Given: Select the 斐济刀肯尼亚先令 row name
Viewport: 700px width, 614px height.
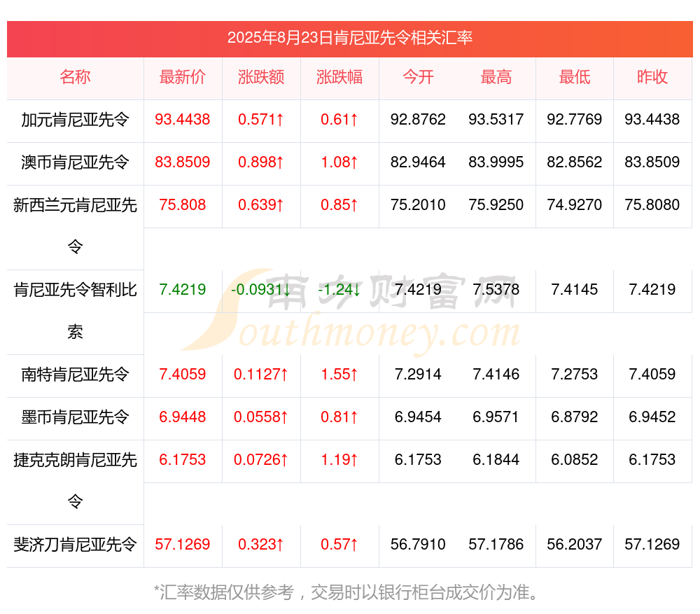Looking at the screenshot, I should click(x=75, y=545).
